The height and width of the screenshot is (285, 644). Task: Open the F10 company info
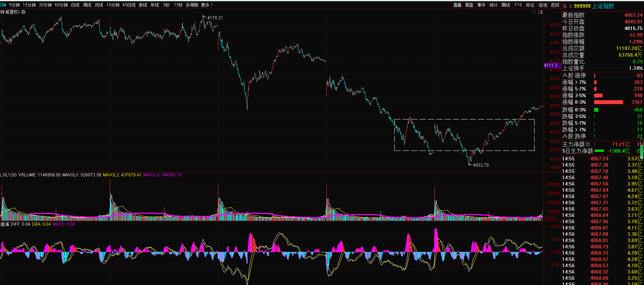(x=518, y=5)
